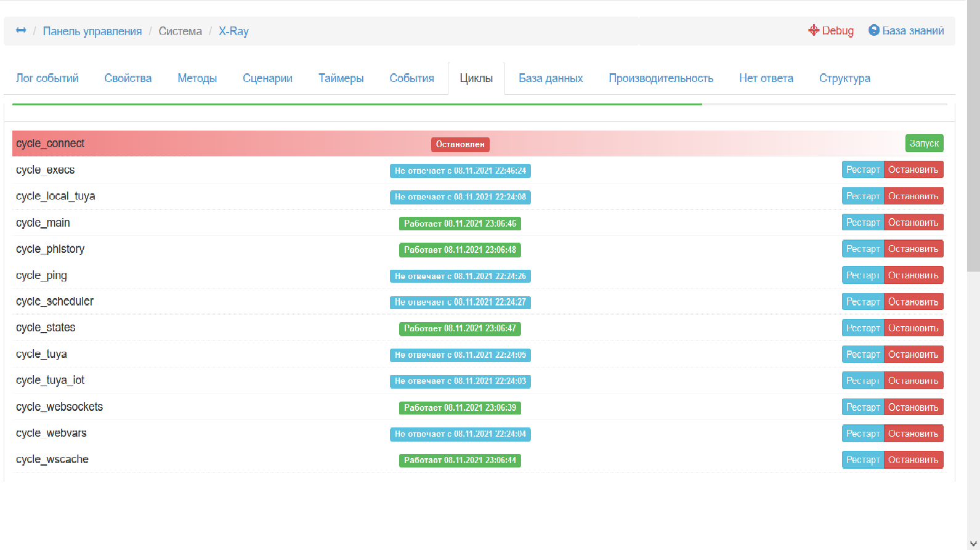The height and width of the screenshot is (550, 980).
Task: Restart the cycle_ping cycle
Action: click(862, 275)
